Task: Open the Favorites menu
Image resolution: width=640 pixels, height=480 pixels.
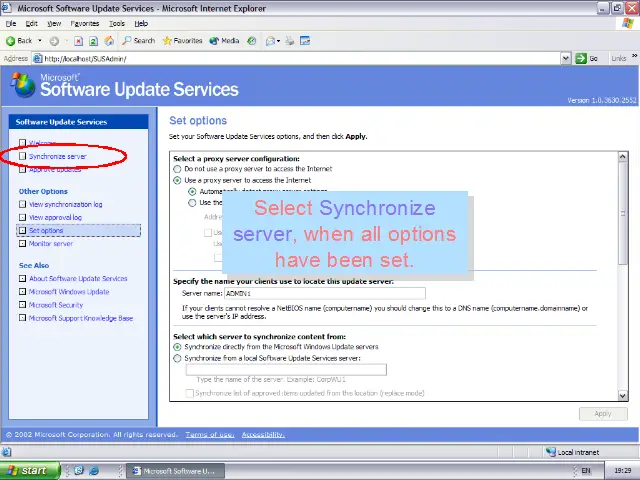Action: click(x=85, y=24)
